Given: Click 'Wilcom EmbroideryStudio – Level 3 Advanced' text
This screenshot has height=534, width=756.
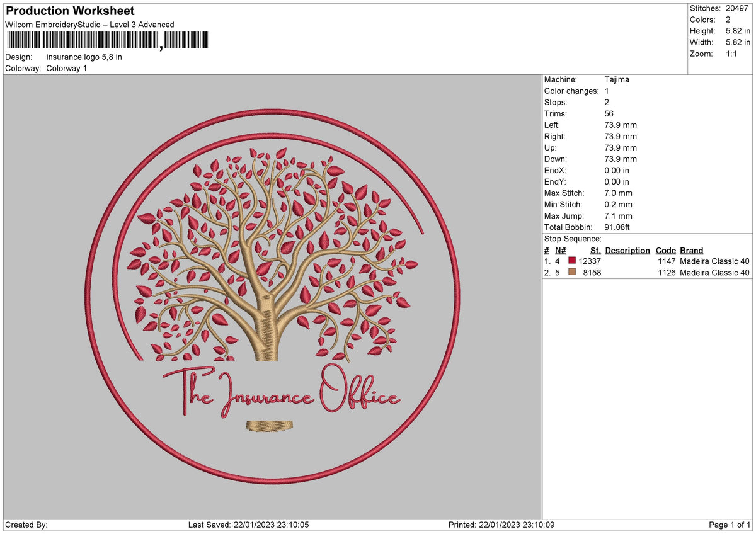Looking at the screenshot, I should [x=89, y=25].
